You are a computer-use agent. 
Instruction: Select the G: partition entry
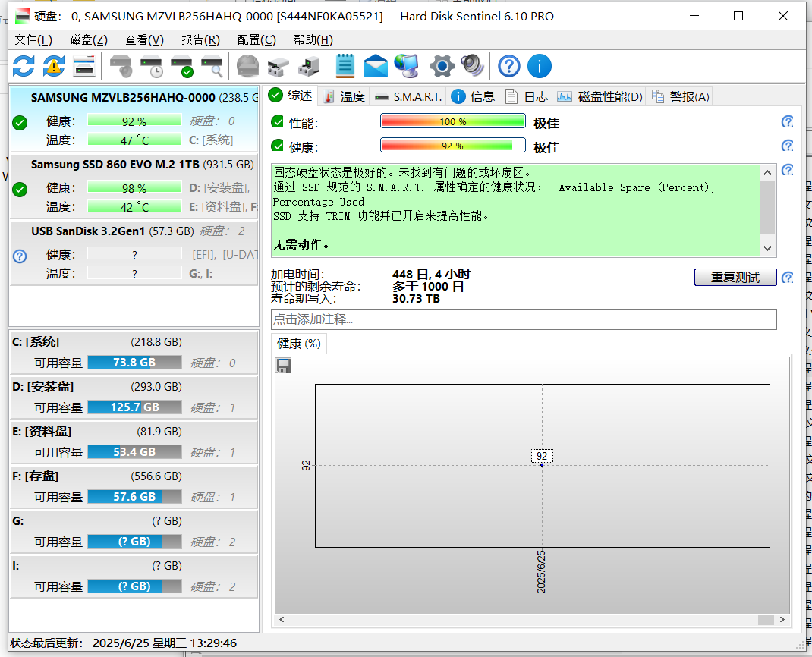pos(134,532)
